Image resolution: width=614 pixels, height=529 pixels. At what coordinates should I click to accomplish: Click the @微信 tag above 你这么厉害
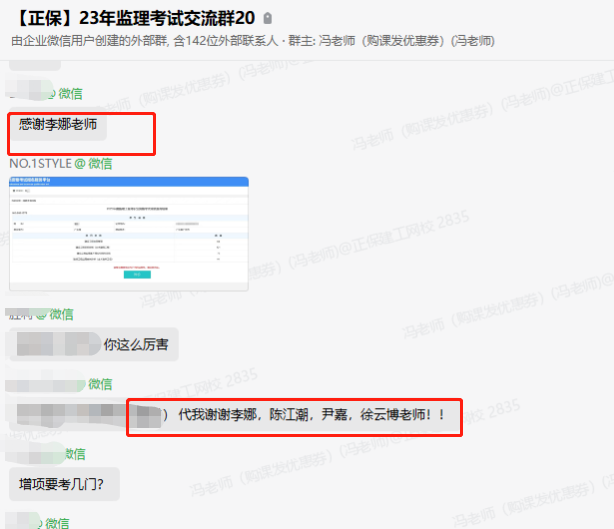(x=55, y=314)
